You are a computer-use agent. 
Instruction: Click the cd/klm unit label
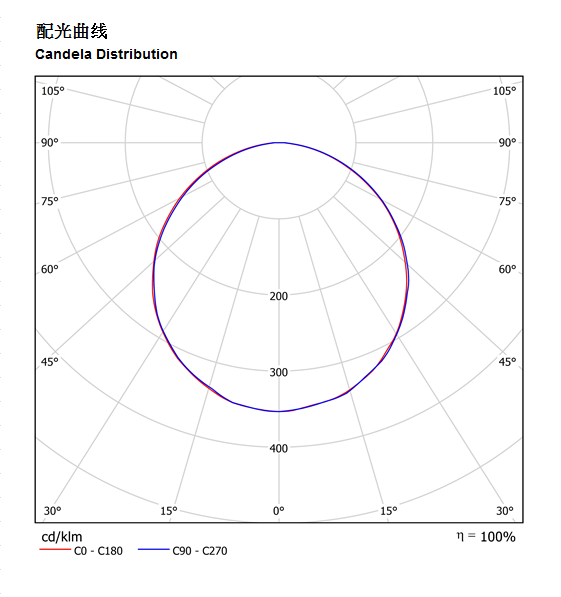(62, 537)
